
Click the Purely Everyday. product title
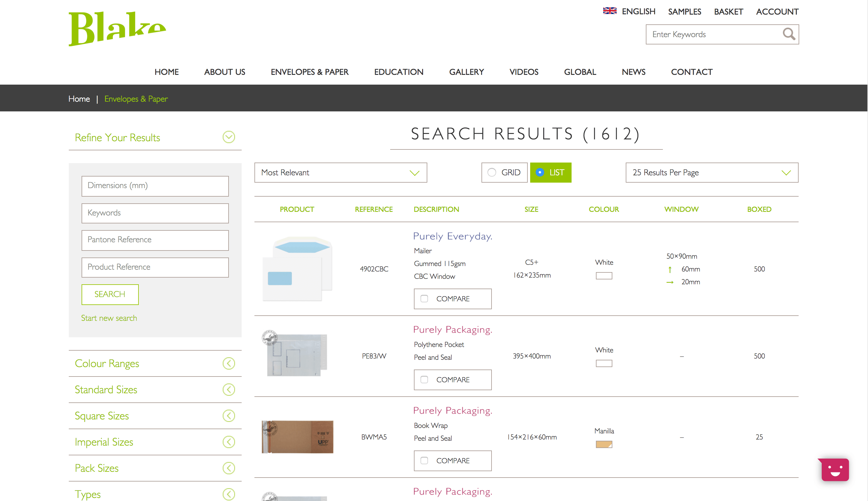[x=453, y=236]
